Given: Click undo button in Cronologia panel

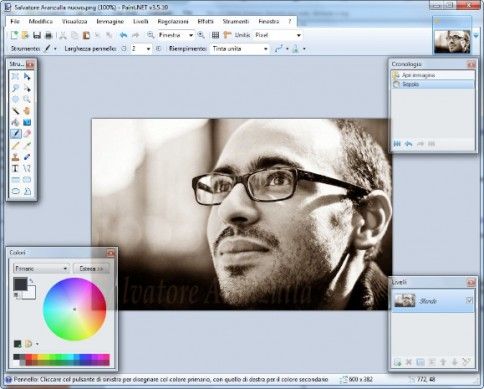Looking at the screenshot, I should point(408,144).
